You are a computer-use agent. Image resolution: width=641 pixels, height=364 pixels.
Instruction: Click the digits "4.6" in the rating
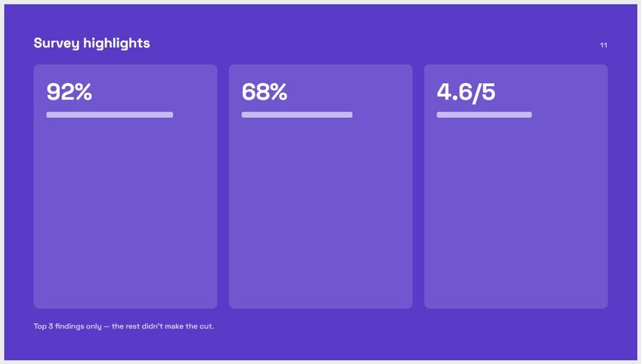(454, 92)
